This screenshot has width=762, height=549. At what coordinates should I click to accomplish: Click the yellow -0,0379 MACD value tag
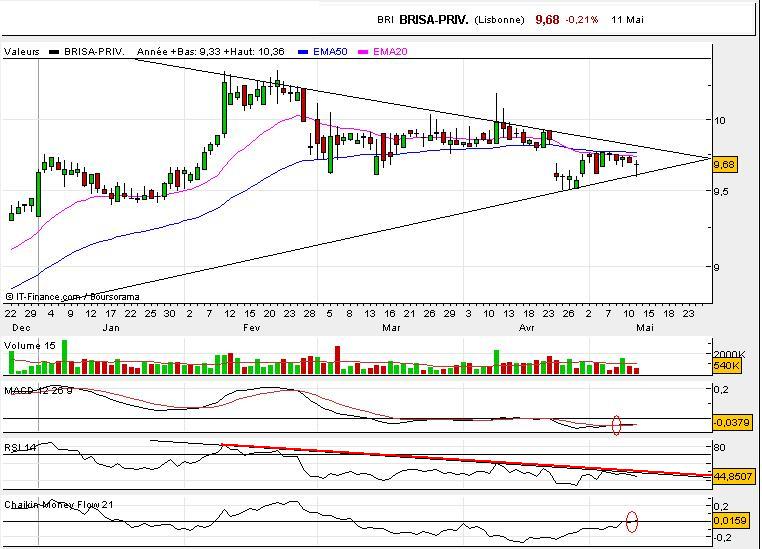(x=731, y=423)
